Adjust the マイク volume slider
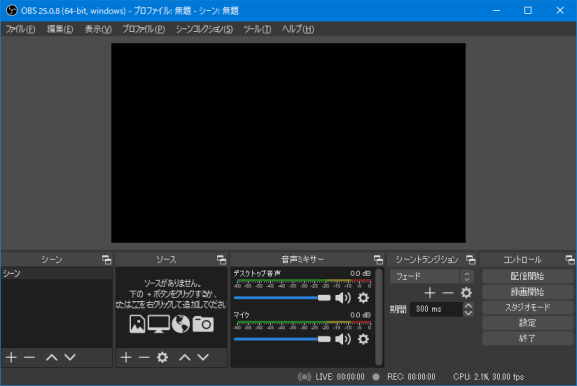Image resolution: width=577 pixels, height=386 pixels. (x=282, y=339)
